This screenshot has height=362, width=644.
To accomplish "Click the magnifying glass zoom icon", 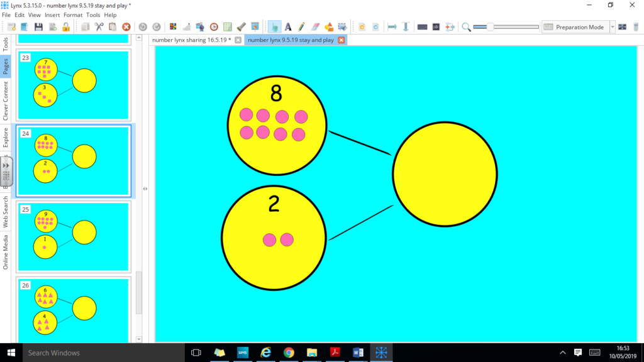I will tap(466, 27).
